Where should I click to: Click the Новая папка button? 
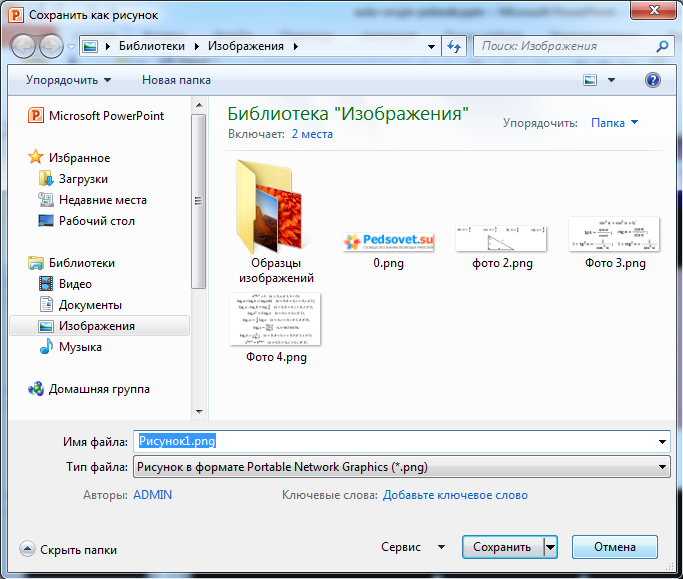176,80
